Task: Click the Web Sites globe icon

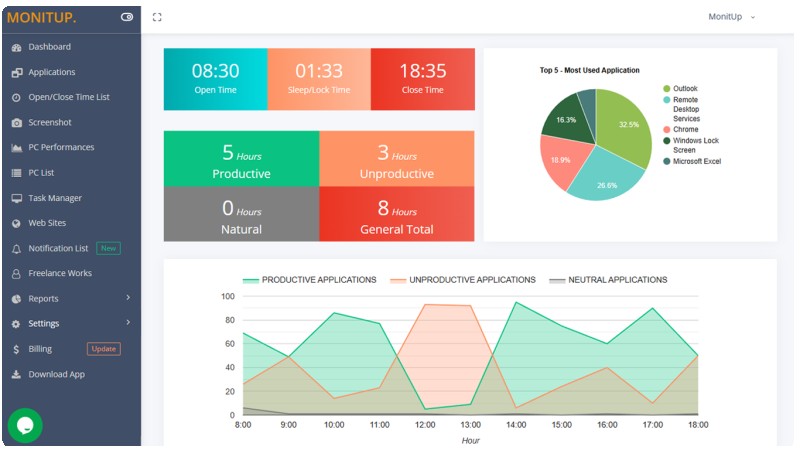Action: click(x=16, y=223)
